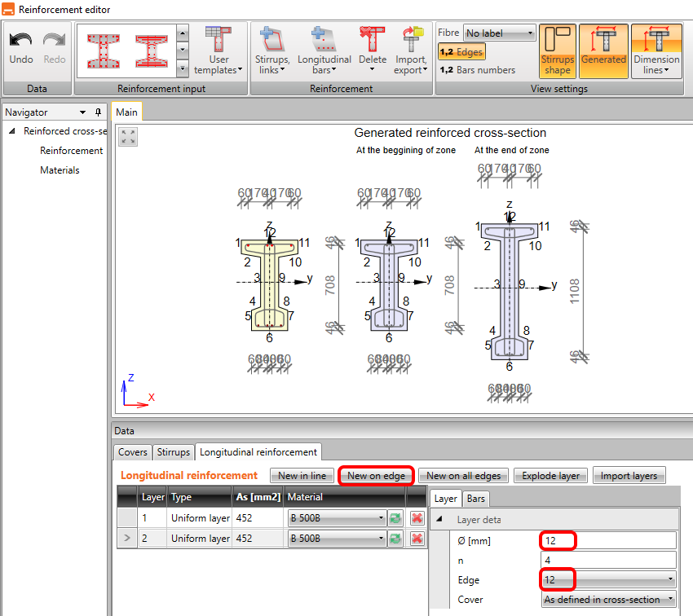Switch to the Bars tab

point(475,499)
